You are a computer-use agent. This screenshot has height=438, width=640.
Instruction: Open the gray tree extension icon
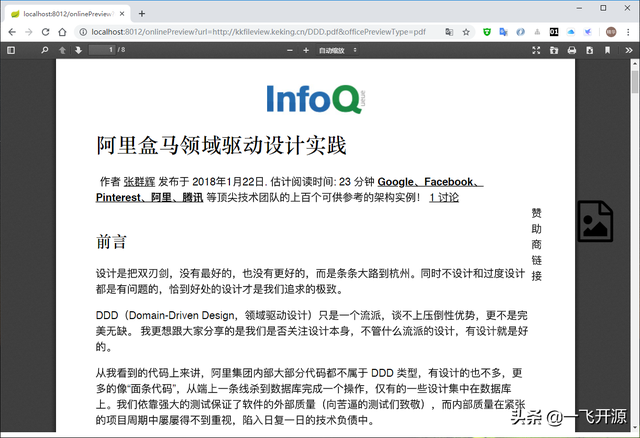coord(537,32)
